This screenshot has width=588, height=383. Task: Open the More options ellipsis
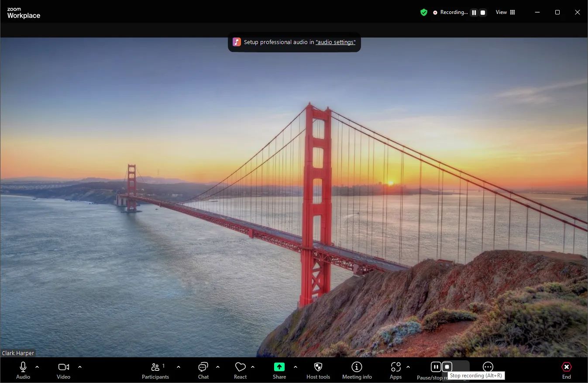pos(488,367)
